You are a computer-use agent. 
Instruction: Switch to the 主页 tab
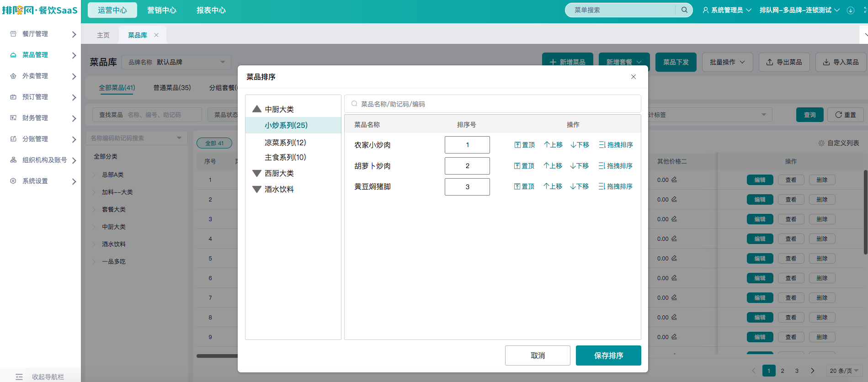[103, 35]
